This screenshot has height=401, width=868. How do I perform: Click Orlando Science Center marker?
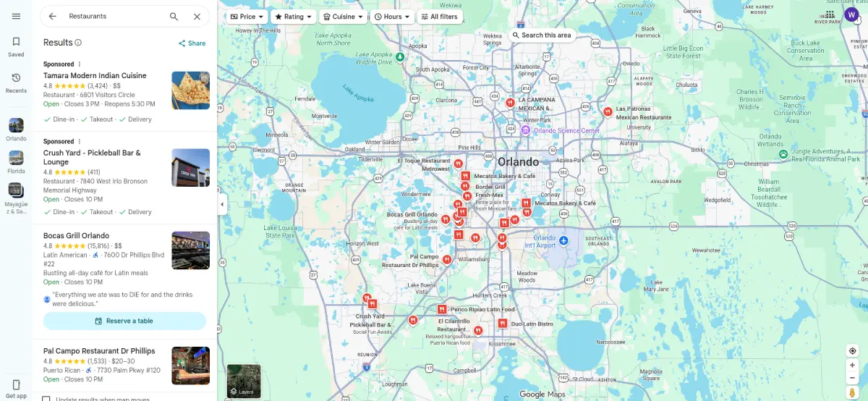click(527, 130)
